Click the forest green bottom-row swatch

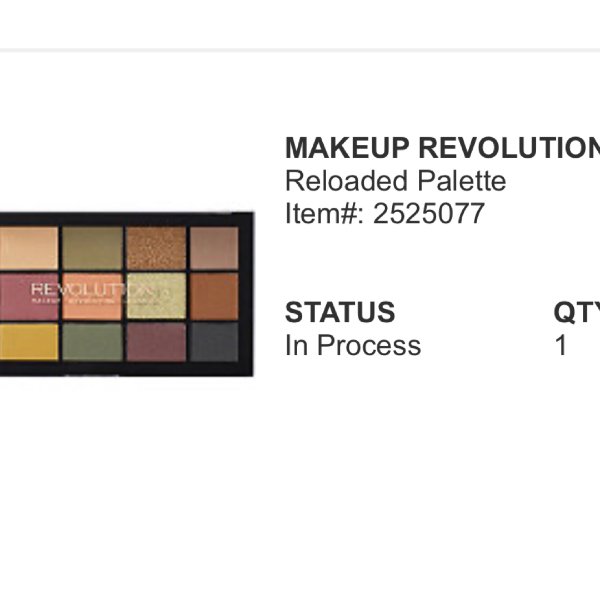[x=93, y=342]
